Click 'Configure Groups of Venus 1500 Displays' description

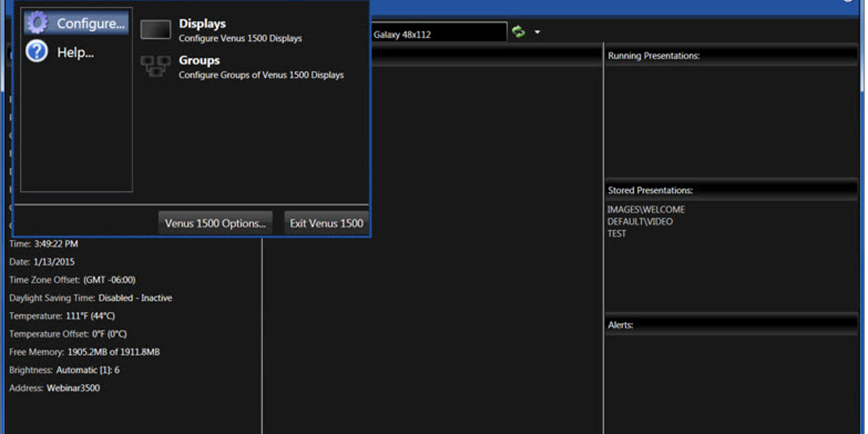coord(261,75)
